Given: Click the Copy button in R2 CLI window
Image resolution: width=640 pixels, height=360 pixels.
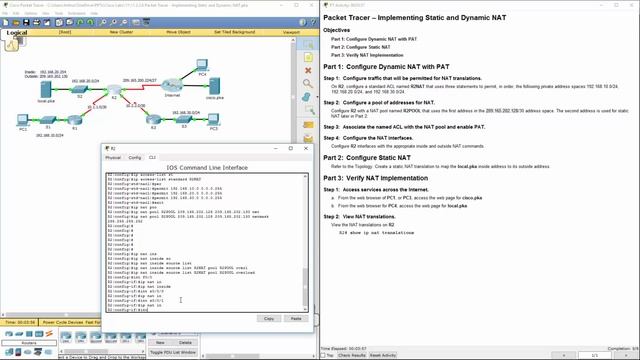Looking at the screenshot, I should (x=269, y=318).
